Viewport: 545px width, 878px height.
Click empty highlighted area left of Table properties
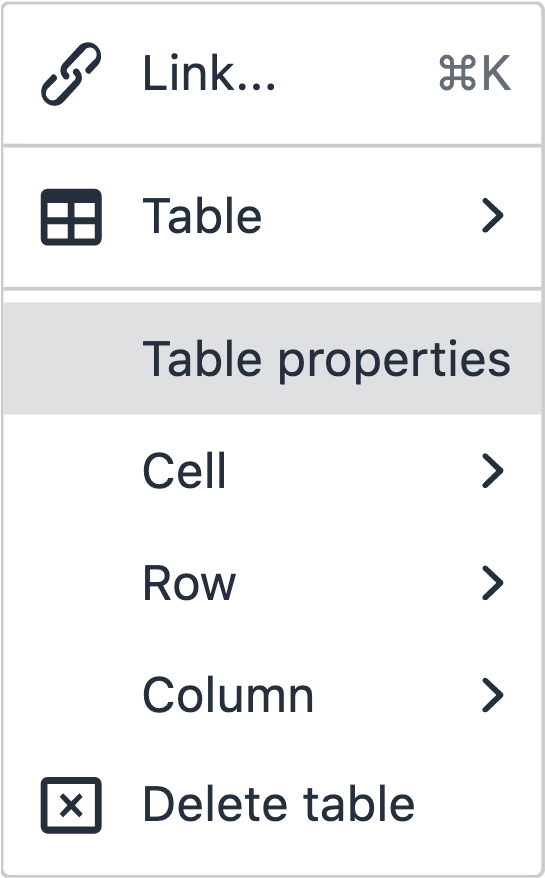click(x=71, y=358)
